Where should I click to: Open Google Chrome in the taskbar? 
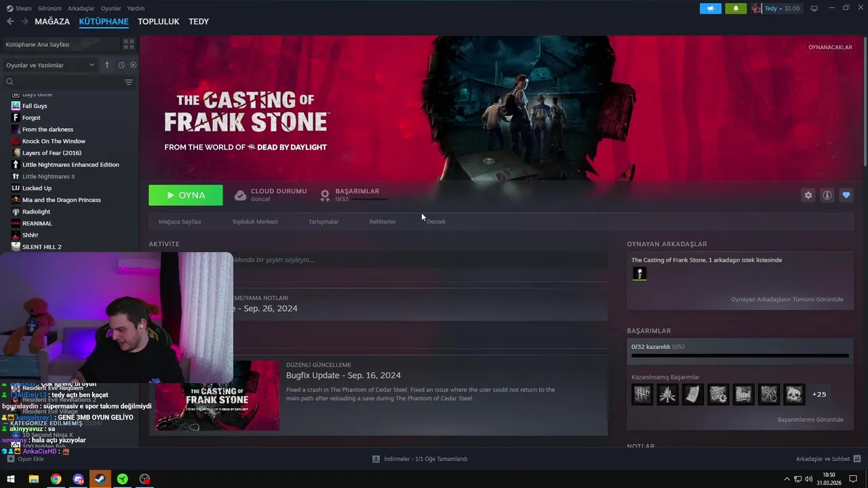pyautogui.click(x=56, y=479)
